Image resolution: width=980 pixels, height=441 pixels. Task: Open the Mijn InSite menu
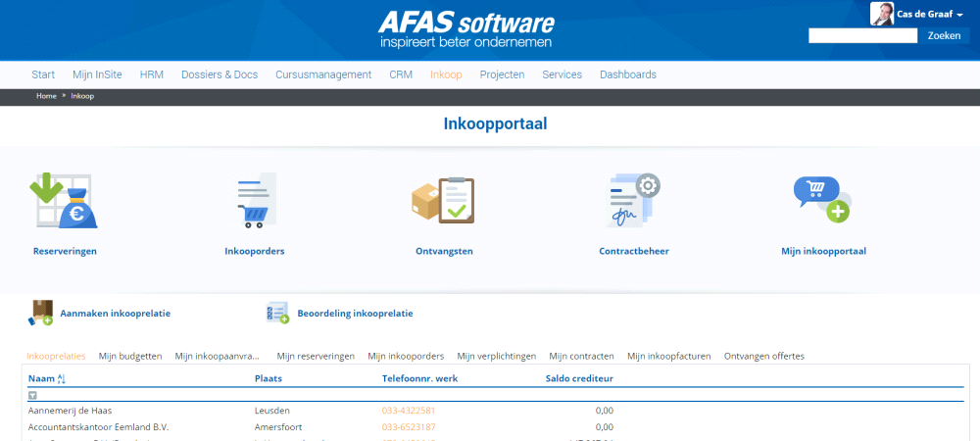97,74
